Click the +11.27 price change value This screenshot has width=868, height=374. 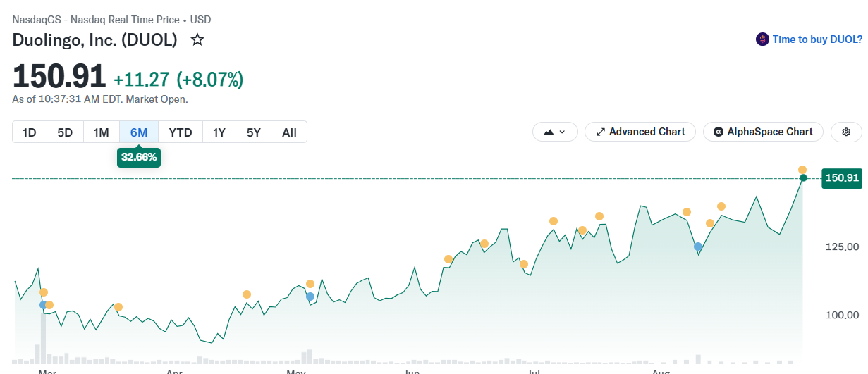142,79
